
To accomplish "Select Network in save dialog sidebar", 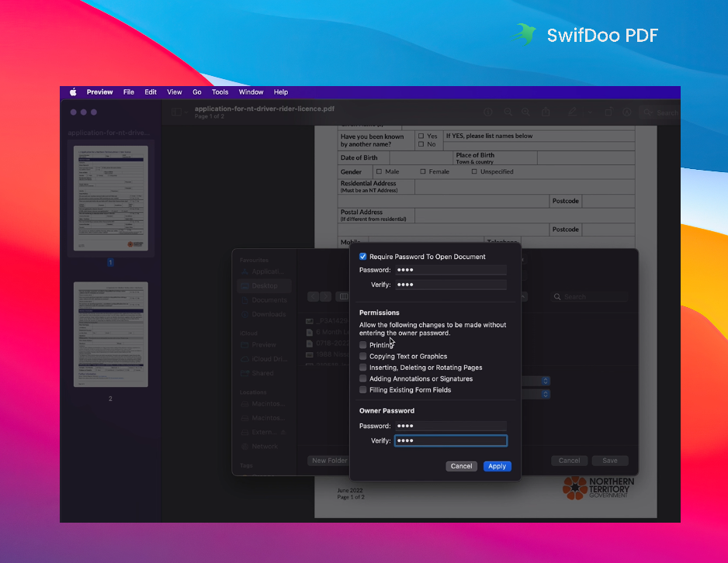I will (264, 447).
